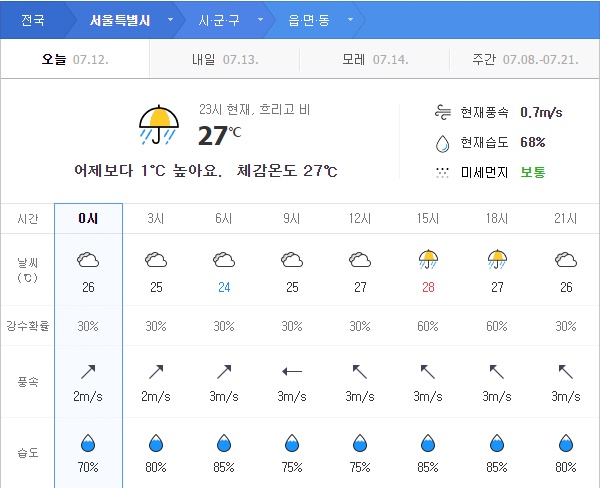The width and height of the screenshot is (600, 488).
Task: Click the wind arrow under 3시
Action: click(156, 371)
